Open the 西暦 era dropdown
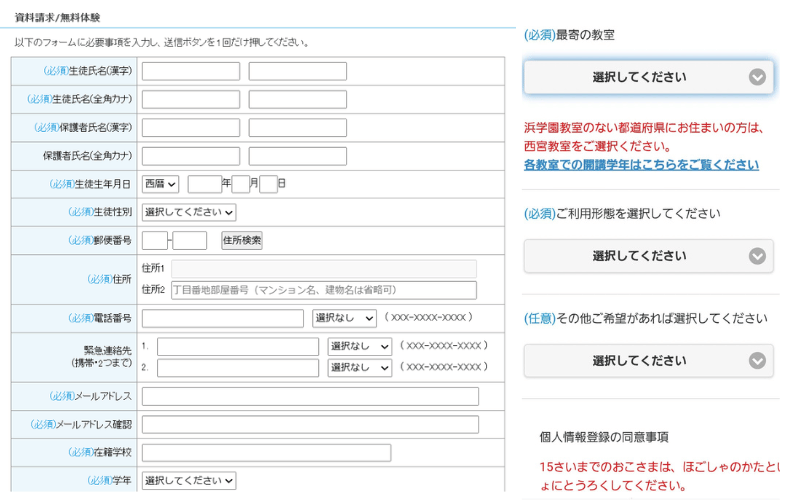Viewport: 800px width, 500px height. point(160,184)
